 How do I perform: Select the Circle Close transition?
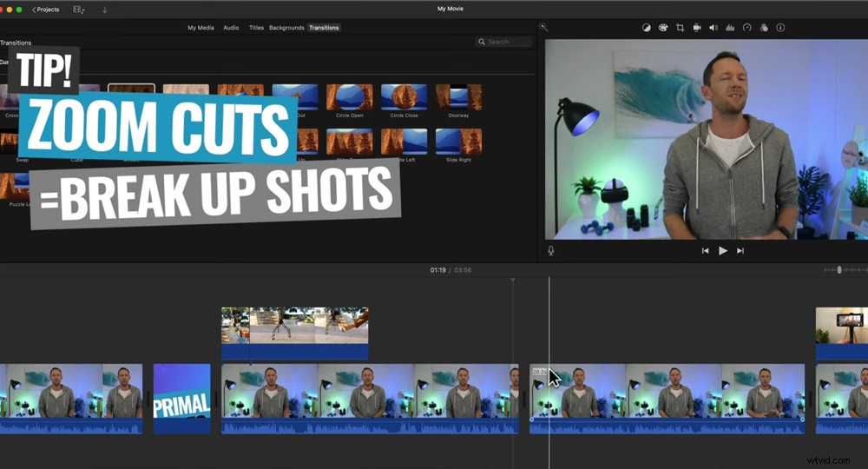pos(404,97)
